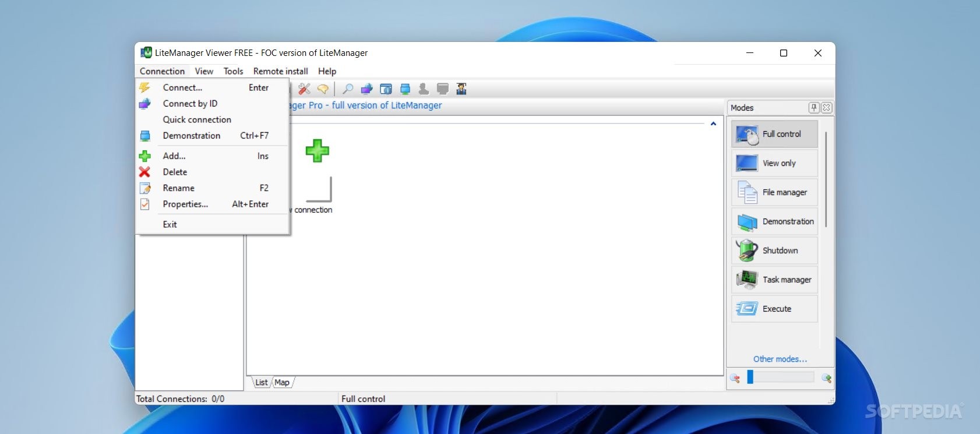Image resolution: width=980 pixels, height=434 pixels.
Task: Open the View menu
Action: point(204,71)
